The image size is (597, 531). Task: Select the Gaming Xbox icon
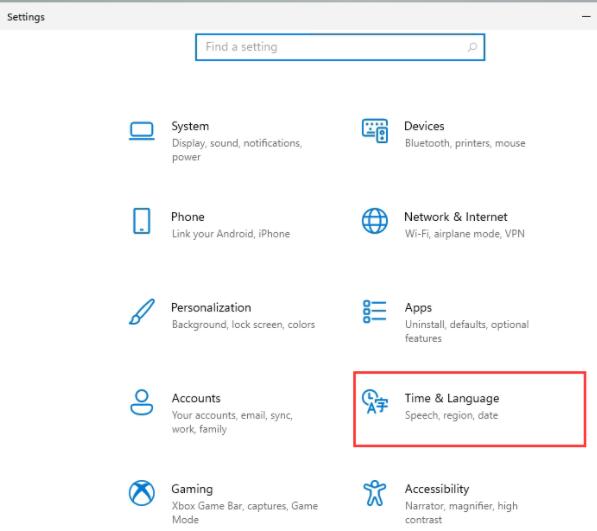point(142,493)
